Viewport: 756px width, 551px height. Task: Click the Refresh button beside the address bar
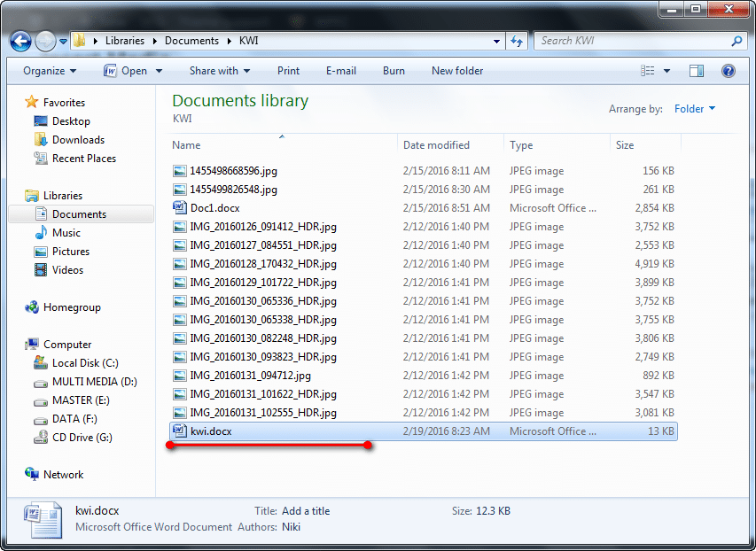point(517,42)
